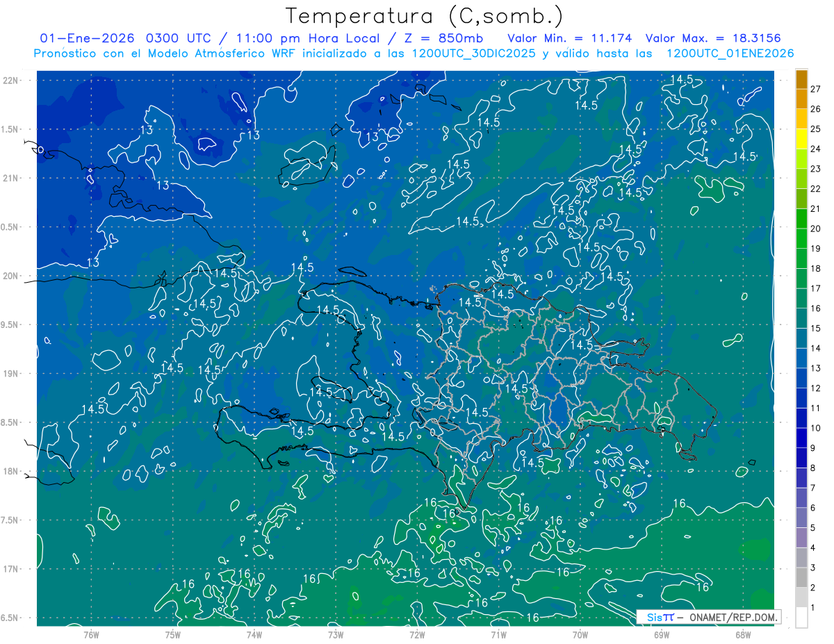Click the longitude axis label 72W
Viewport: 834px width, 644px height.
[x=417, y=635]
